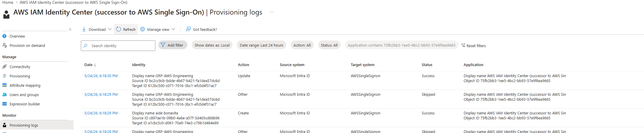
Task: Click the Manage view gear icon
Action: 143,29
